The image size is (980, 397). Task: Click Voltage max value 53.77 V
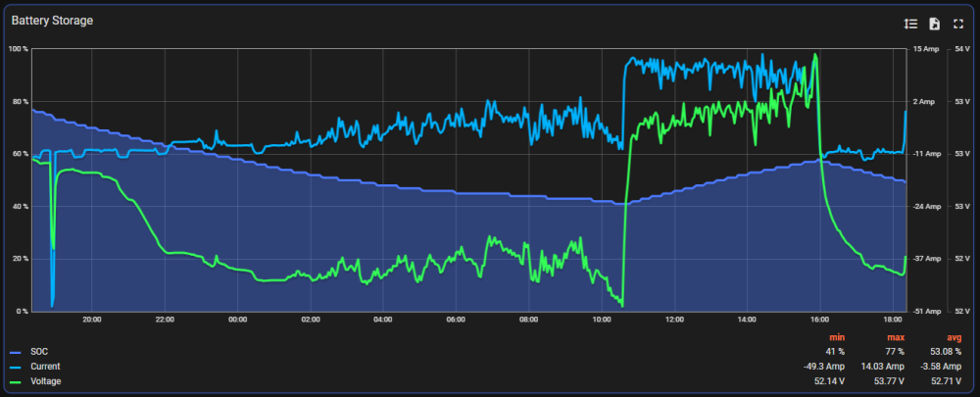888,380
